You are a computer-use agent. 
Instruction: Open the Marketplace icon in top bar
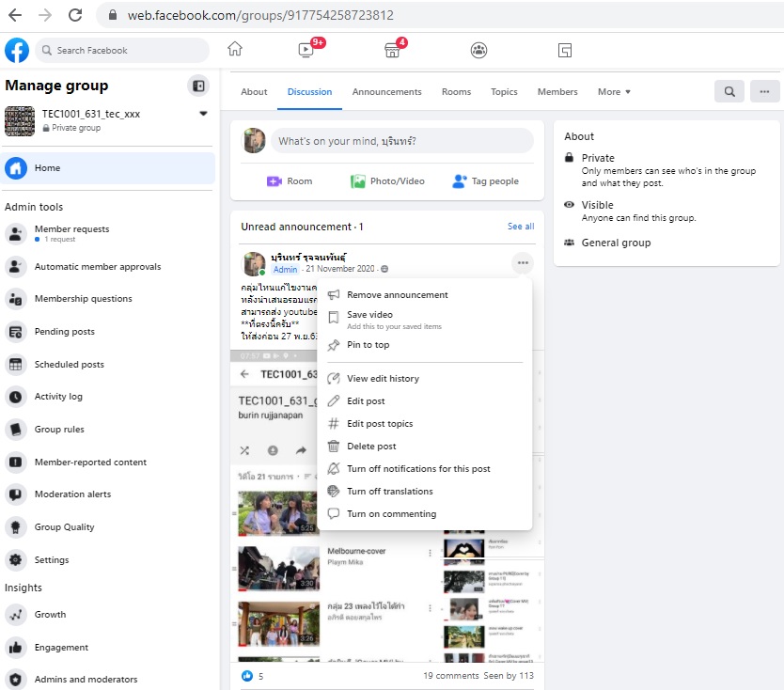(393, 50)
